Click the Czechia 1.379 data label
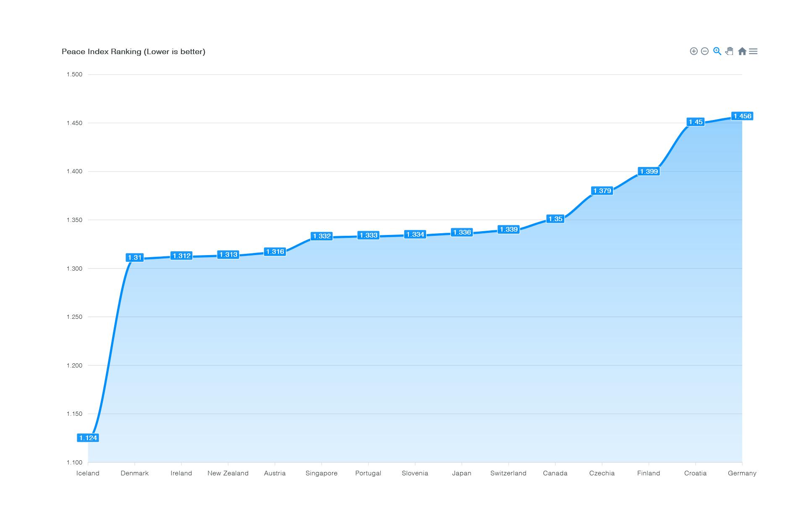 [x=602, y=191]
